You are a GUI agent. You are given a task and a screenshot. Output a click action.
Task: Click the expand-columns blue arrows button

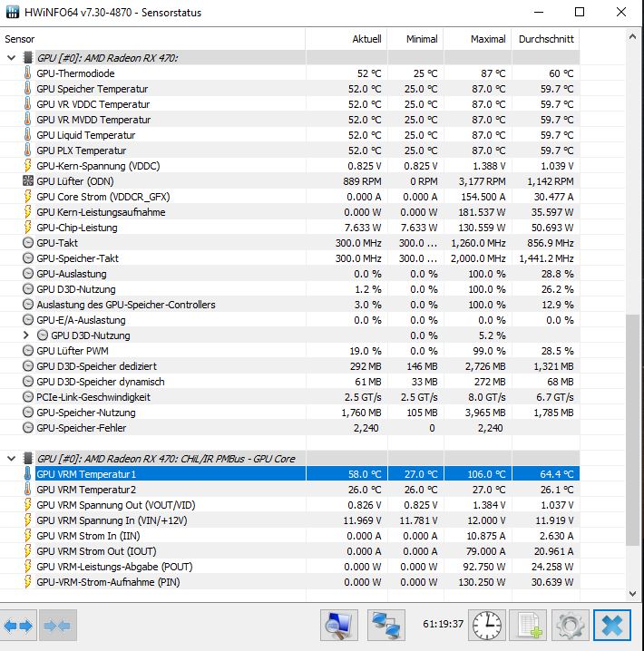pos(18,626)
